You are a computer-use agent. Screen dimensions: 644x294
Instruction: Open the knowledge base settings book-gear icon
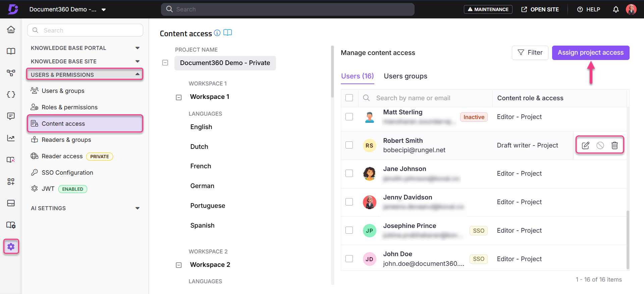tap(11, 225)
